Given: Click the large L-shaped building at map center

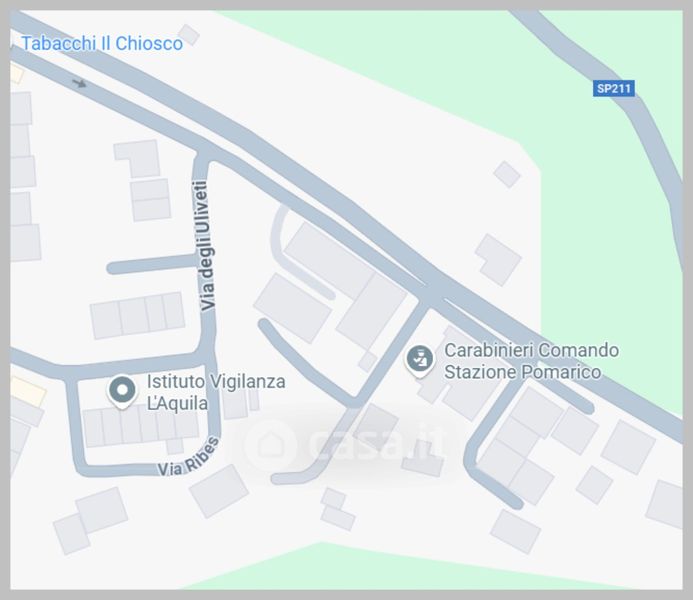Looking at the screenshot, I should (345, 285).
